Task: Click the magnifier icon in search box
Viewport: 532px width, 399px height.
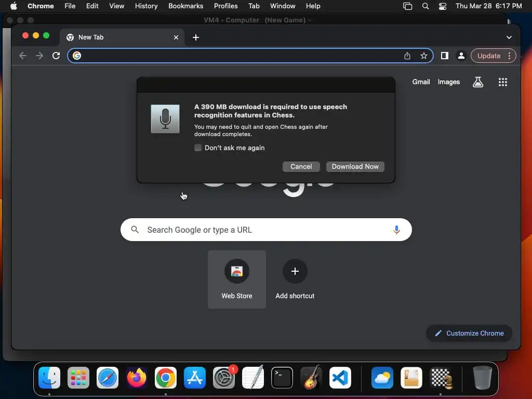Action: point(135,230)
